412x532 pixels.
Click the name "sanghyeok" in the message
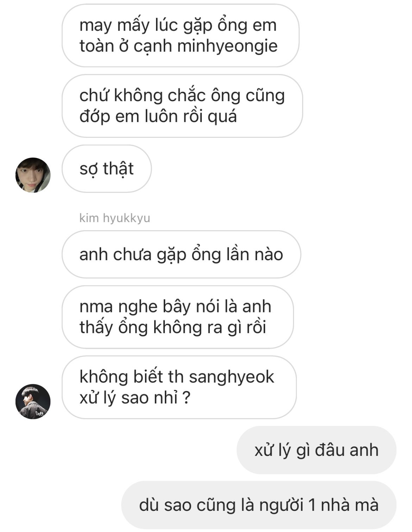point(231,377)
